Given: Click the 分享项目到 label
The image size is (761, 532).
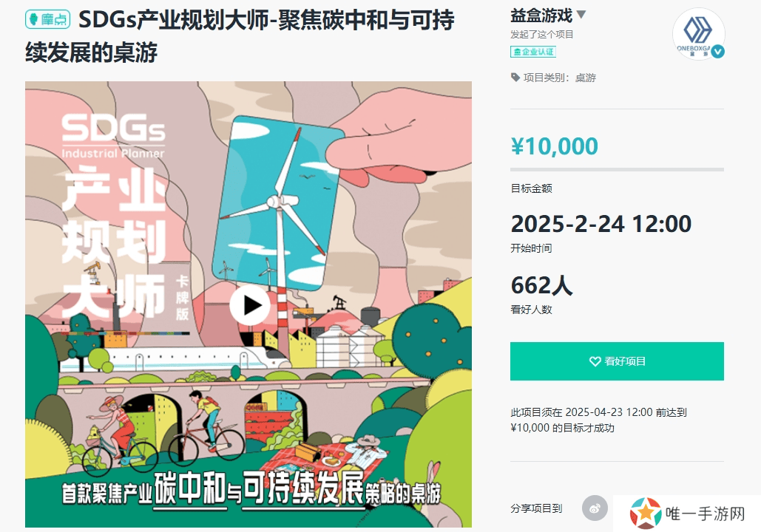Looking at the screenshot, I should (536, 508).
